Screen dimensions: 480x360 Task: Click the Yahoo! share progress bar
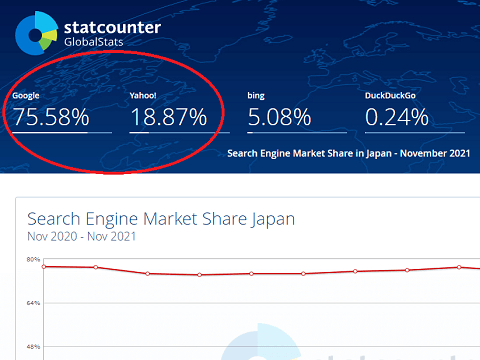[179, 133]
